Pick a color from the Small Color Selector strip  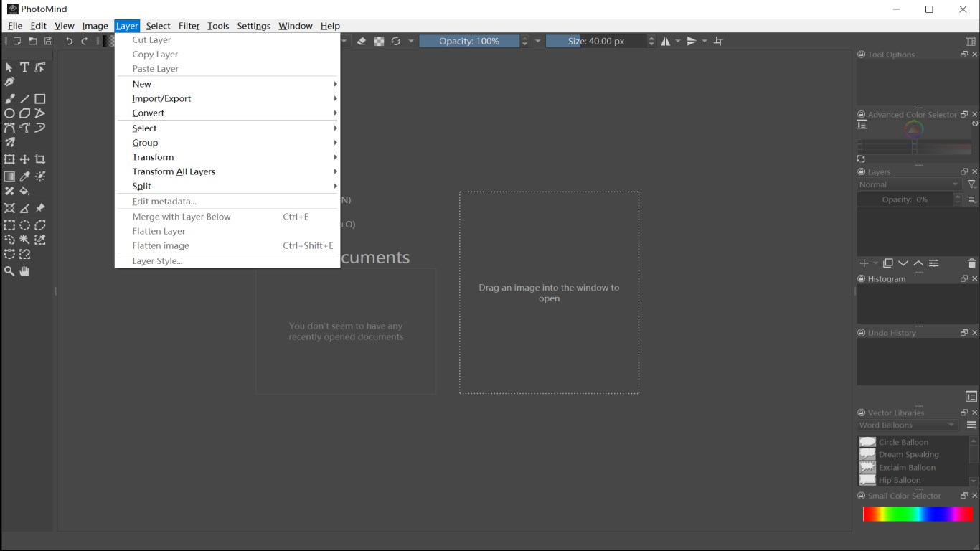tap(917, 512)
